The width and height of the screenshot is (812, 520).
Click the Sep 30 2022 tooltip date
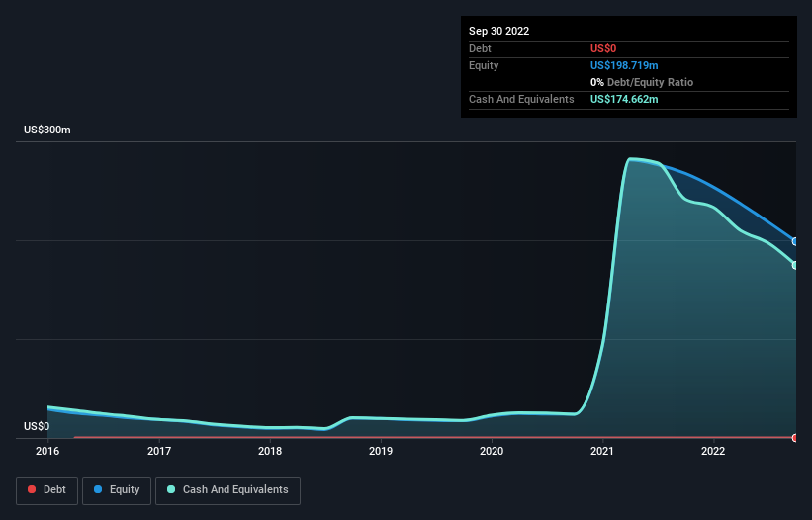click(x=498, y=31)
